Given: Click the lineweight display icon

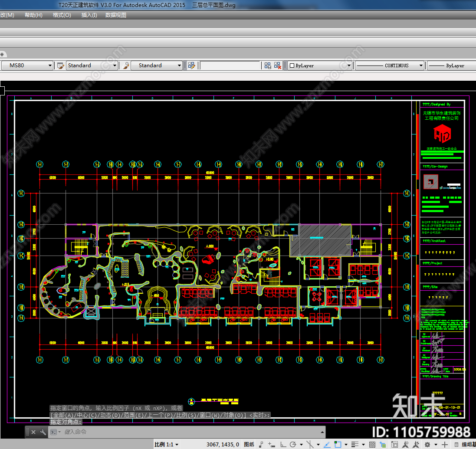Looking at the screenshot, I should click(355, 445).
